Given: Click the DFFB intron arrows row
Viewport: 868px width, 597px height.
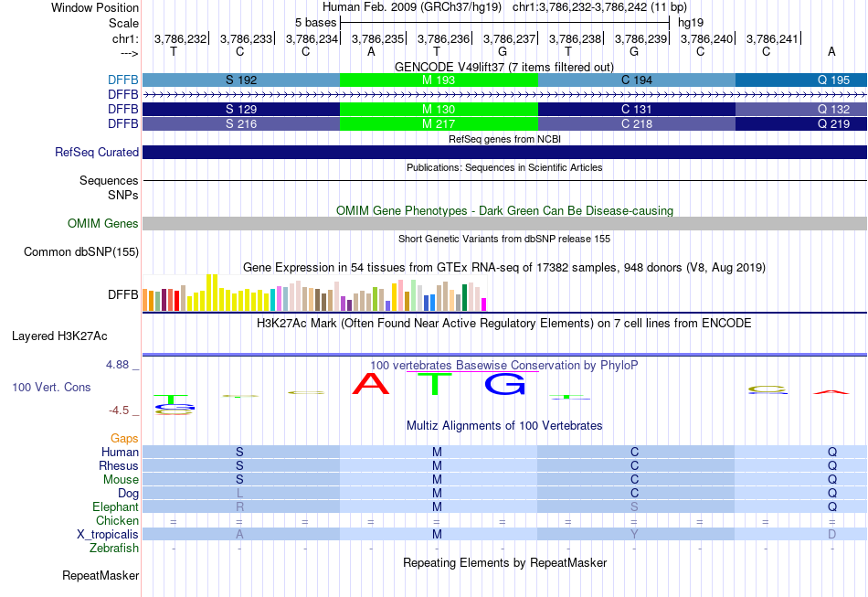Looking at the screenshot, I should pyautogui.click(x=505, y=95).
